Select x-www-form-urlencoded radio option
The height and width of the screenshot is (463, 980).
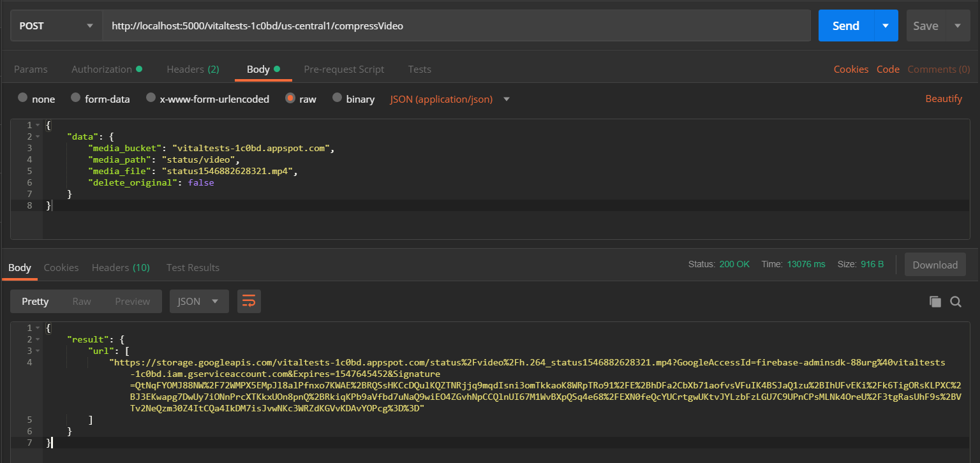[x=151, y=98]
